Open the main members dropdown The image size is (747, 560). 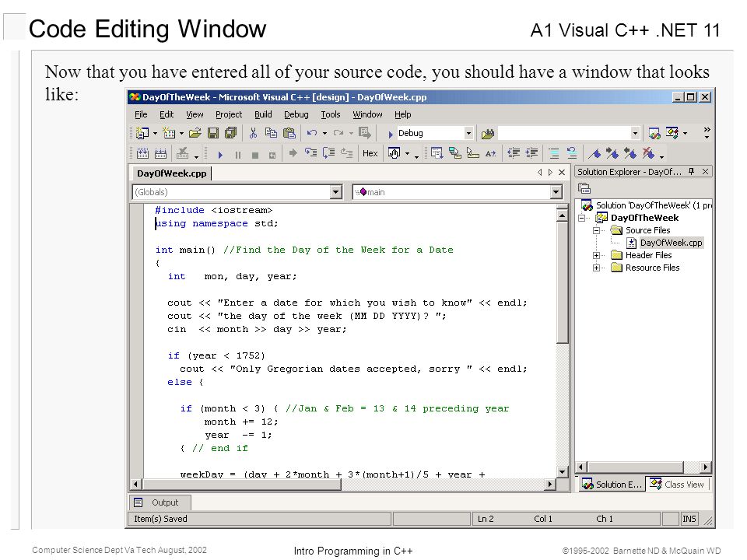(556, 192)
